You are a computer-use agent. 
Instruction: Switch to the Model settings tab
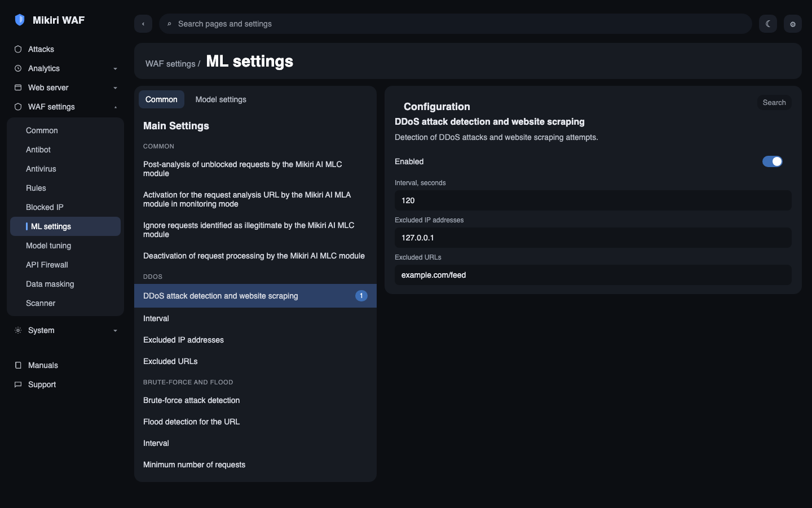[x=221, y=99]
